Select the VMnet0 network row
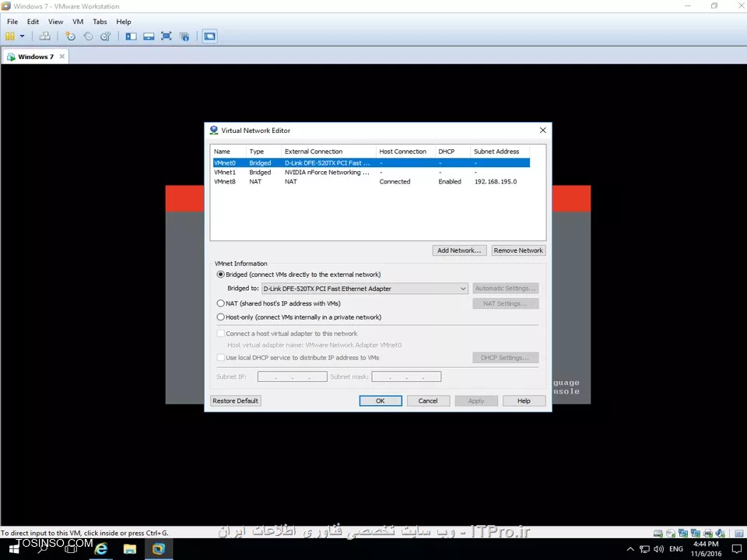Viewport: 747px width, 560px height. tap(371, 163)
